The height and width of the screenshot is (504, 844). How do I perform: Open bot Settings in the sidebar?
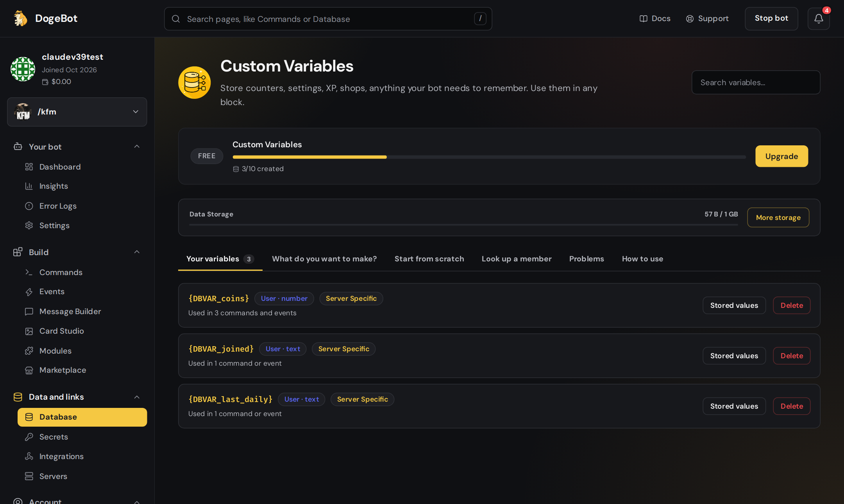point(54,225)
